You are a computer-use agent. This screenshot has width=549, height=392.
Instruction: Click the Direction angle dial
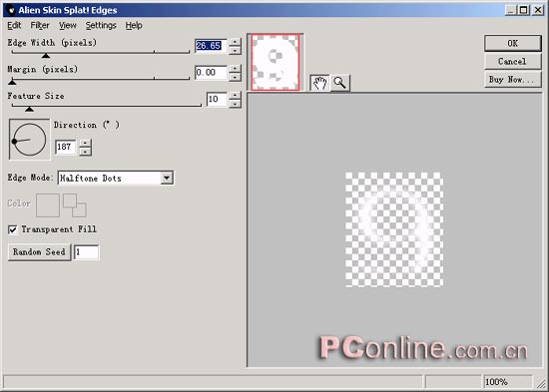[29, 140]
